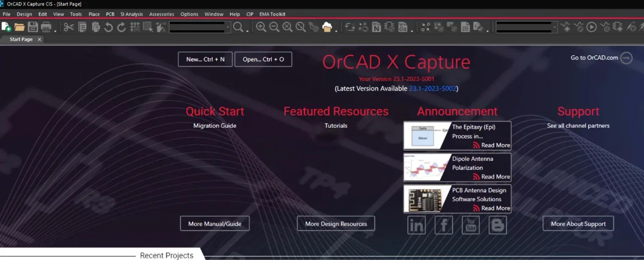Click the Open folder toolbar icon

pyautogui.click(x=20, y=27)
